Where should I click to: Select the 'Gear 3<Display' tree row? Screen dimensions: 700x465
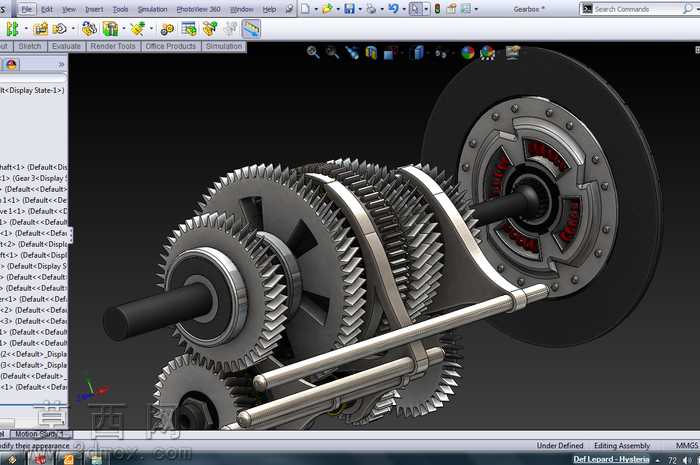pyautogui.click(x=34, y=178)
